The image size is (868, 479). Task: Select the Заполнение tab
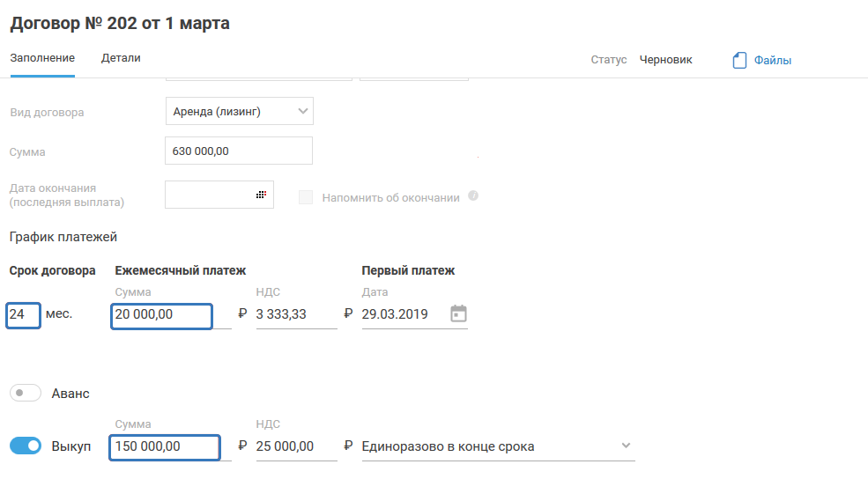tap(42, 58)
